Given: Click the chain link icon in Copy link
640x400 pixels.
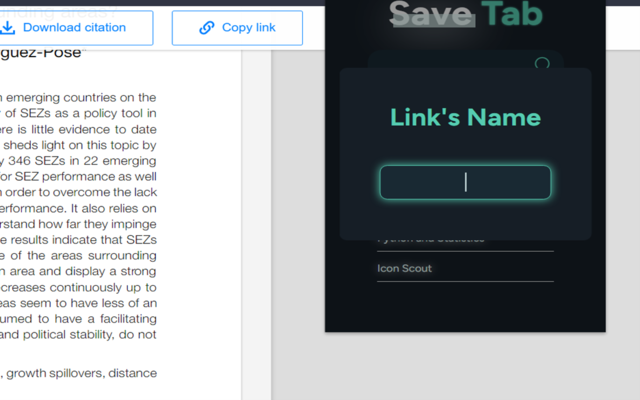Looking at the screenshot, I should 207,28.
